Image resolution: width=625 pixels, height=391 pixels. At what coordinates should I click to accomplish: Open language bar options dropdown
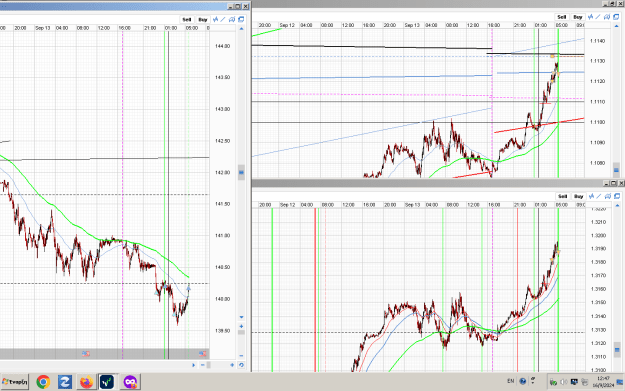[x=533, y=381]
